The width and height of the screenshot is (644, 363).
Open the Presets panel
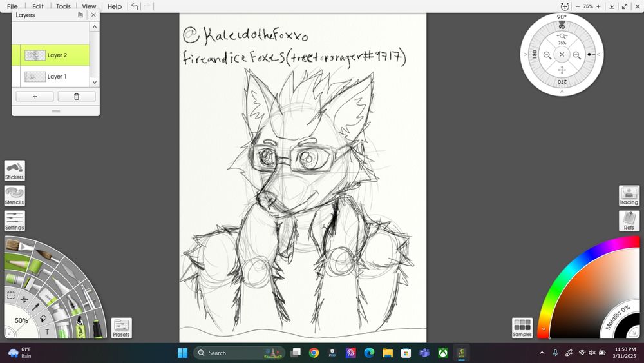tap(121, 328)
